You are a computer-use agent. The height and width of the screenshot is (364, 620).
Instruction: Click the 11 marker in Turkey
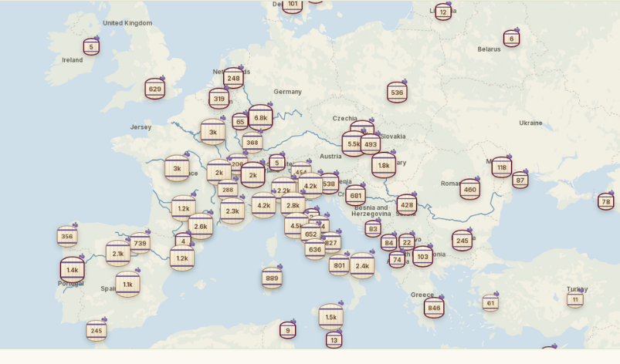point(575,299)
